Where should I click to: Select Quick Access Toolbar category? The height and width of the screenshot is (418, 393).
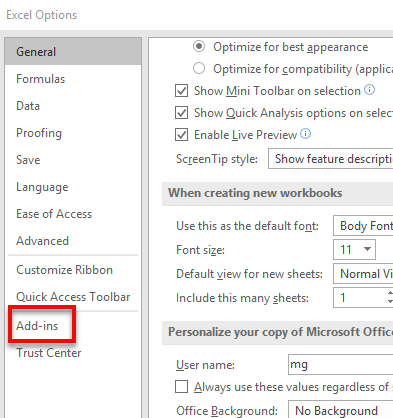coord(73,297)
